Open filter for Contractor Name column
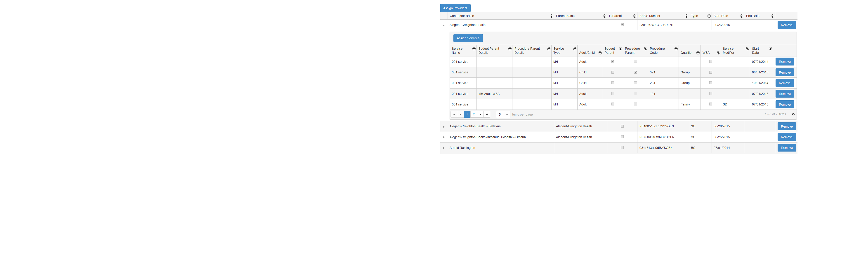This screenshot has height=271, width=868. click(551, 16)
